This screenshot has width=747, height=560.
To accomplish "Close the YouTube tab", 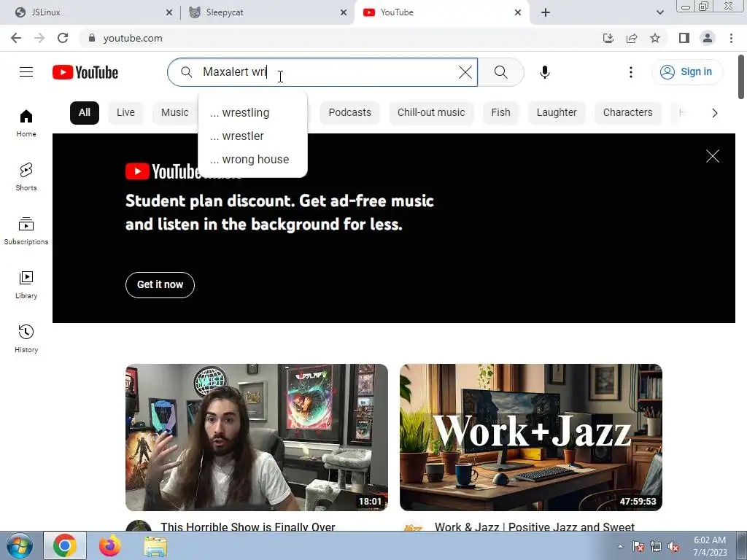I will click(x=518, y=13).
